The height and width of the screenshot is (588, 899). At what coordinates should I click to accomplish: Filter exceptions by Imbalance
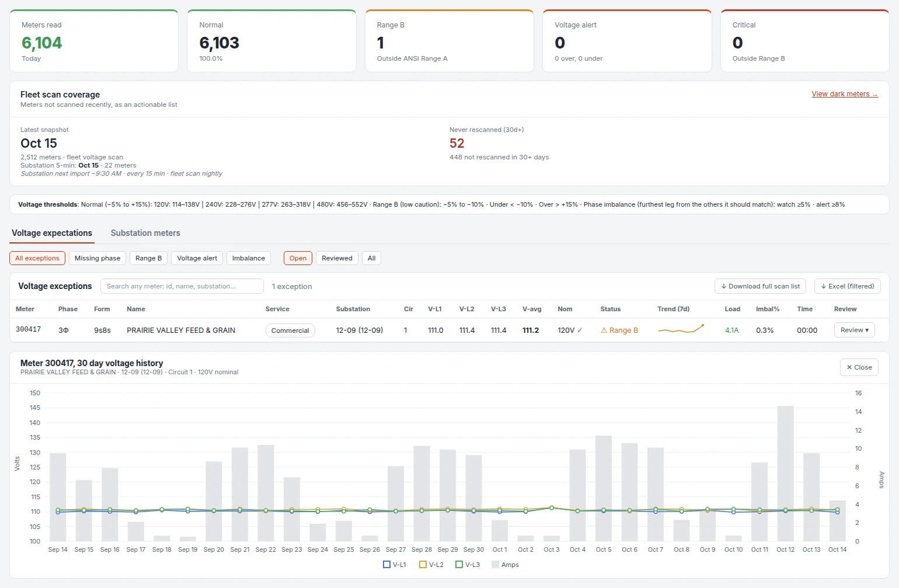(249, 258)
